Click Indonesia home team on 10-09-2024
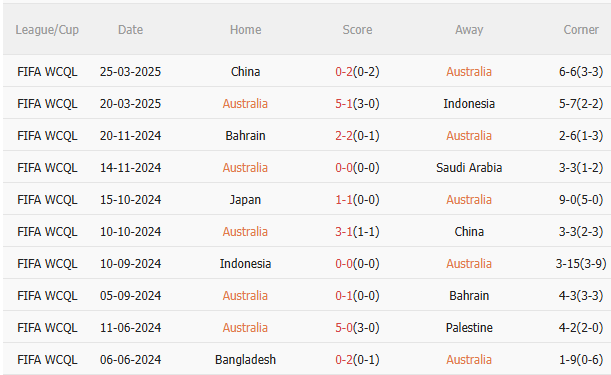Viewport: 611px width, 375px height. (x=245, y=264)
